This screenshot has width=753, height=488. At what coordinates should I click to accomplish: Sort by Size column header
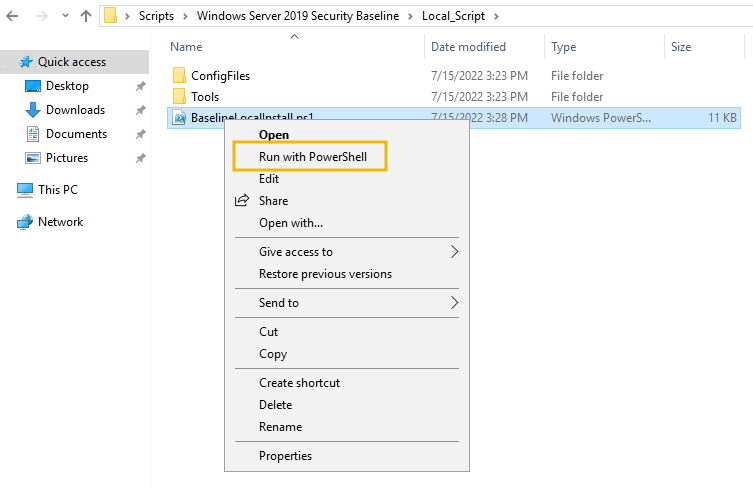681,47
